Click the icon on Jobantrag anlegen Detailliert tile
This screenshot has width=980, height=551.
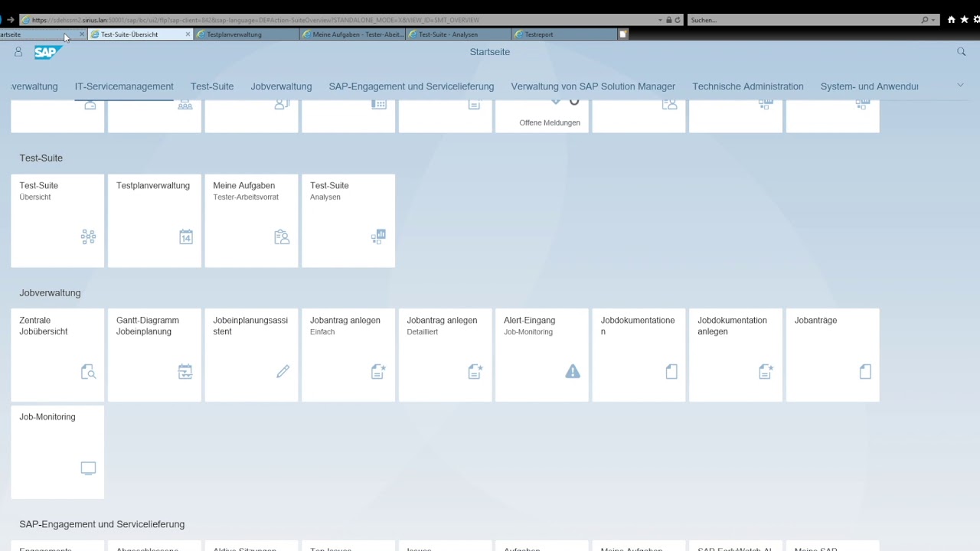pos(475,371)
